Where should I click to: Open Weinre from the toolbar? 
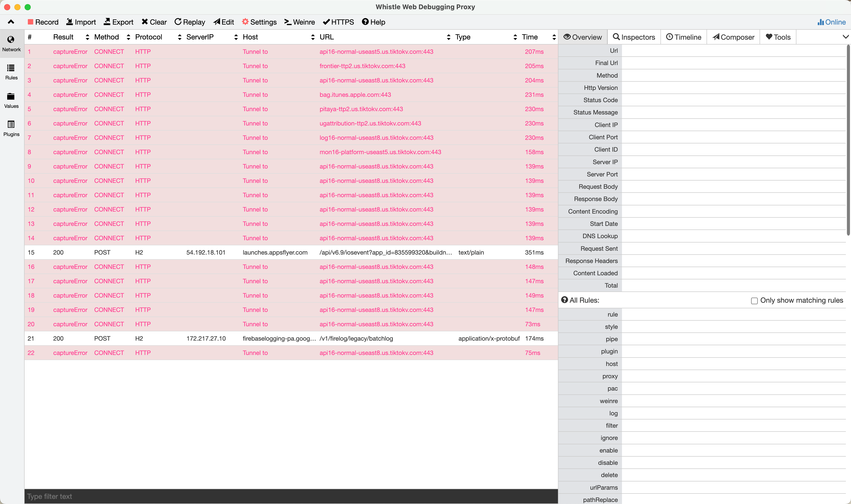[x=299, y=22]
